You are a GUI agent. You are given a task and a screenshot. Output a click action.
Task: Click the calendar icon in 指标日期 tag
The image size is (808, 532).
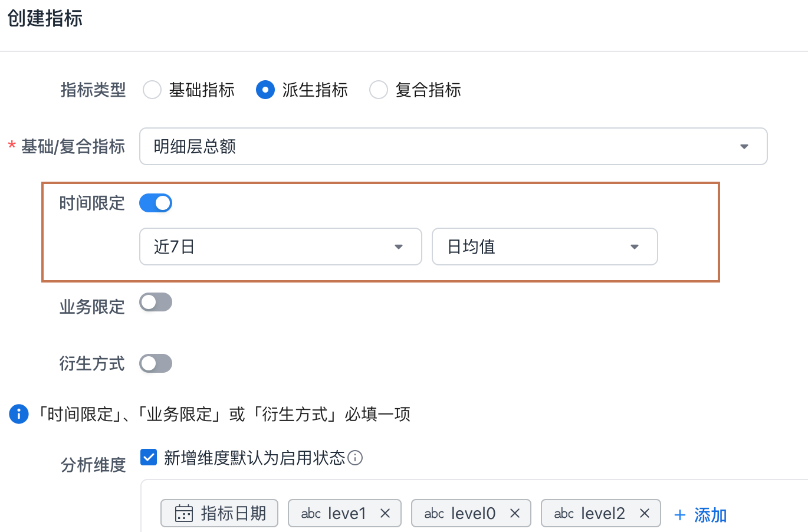[184, 514]
